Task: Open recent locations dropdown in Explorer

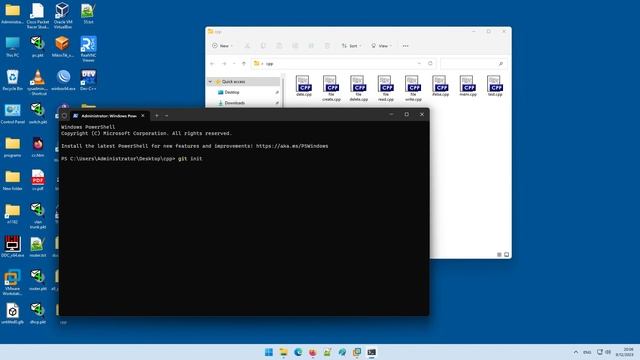Action: [234, 64]
